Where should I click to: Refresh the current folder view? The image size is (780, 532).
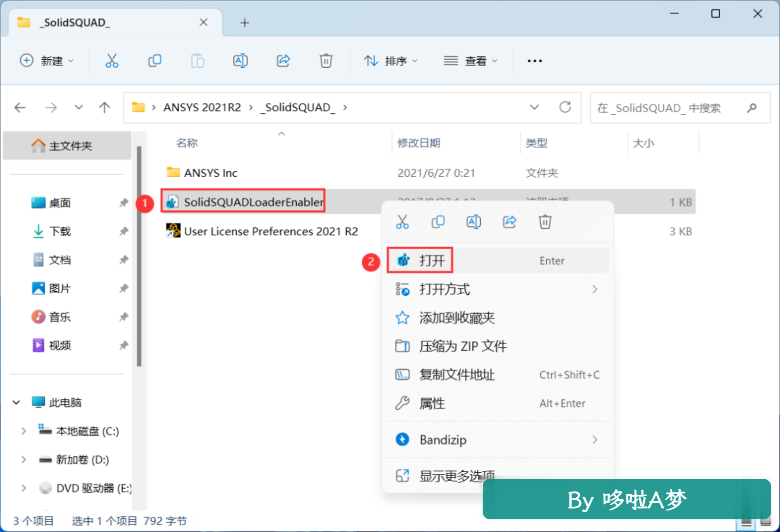[565, 107]
